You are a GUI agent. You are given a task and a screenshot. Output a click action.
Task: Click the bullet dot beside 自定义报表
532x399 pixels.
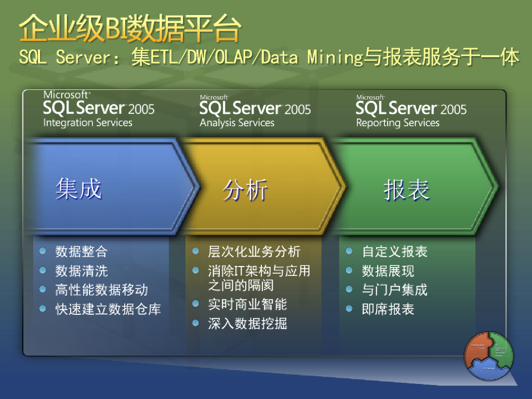pos(349,251)
